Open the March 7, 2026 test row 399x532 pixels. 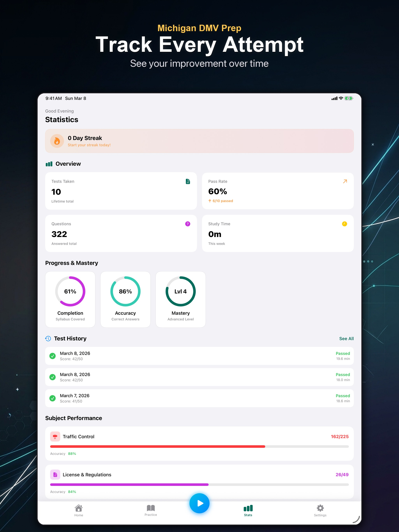tap(199, 398)
